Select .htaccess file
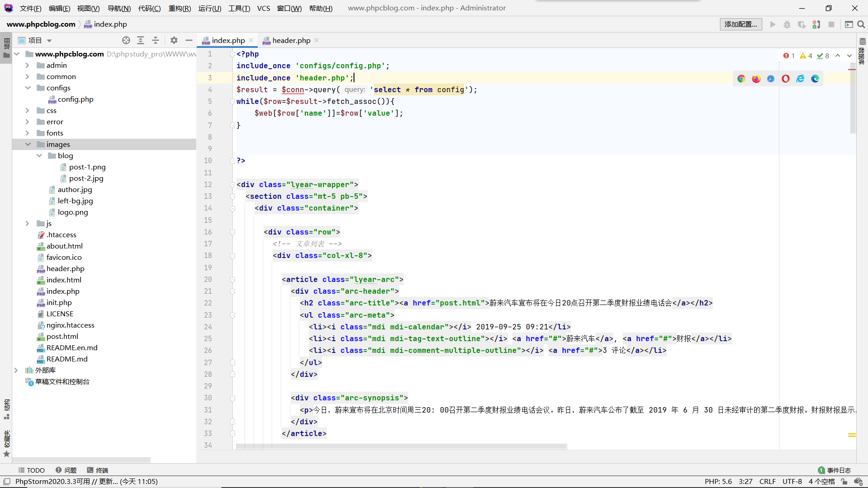The height and width of the screenshot is (488, 868). (x=61, y=235)
